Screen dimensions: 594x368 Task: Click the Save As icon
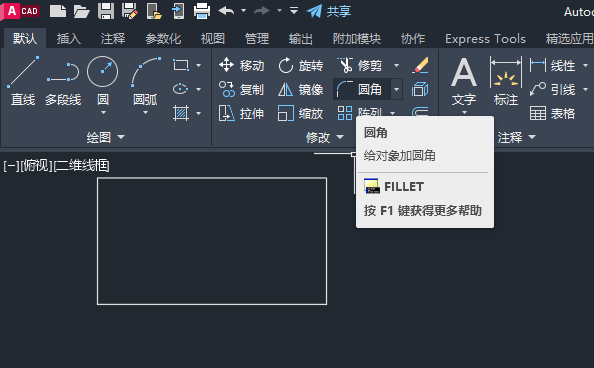coord(130,11)
